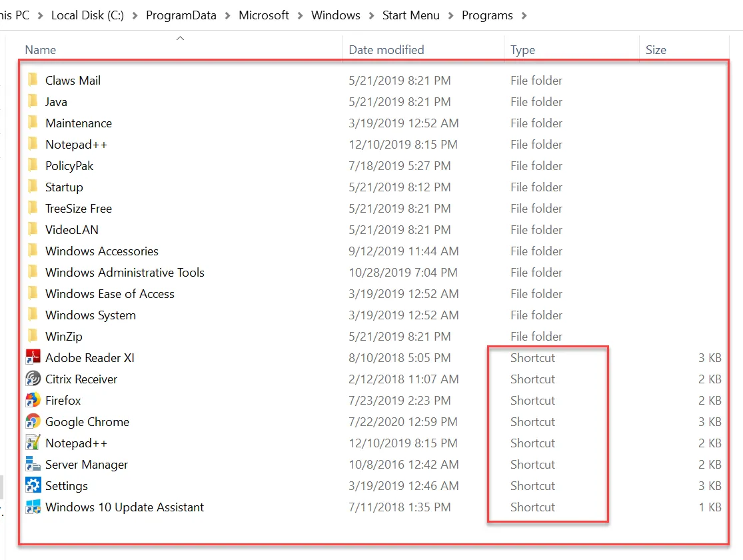Select the Windows Administrative Tools folder
This screenshot has width=743, height=560.
click(125, 273)
